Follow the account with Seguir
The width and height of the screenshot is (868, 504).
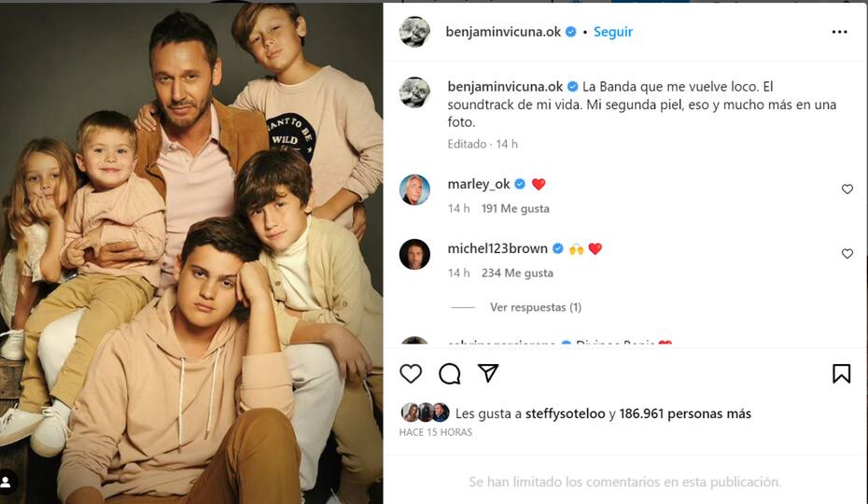tap(613, 32)
